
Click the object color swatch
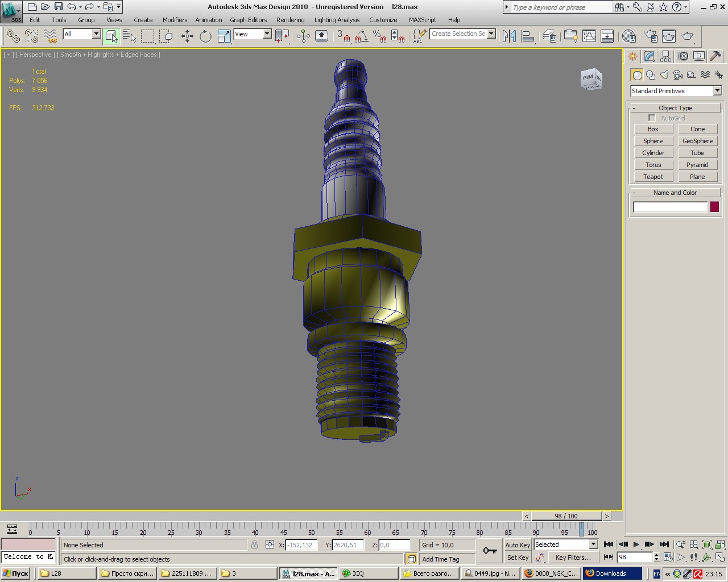point(714,207)
